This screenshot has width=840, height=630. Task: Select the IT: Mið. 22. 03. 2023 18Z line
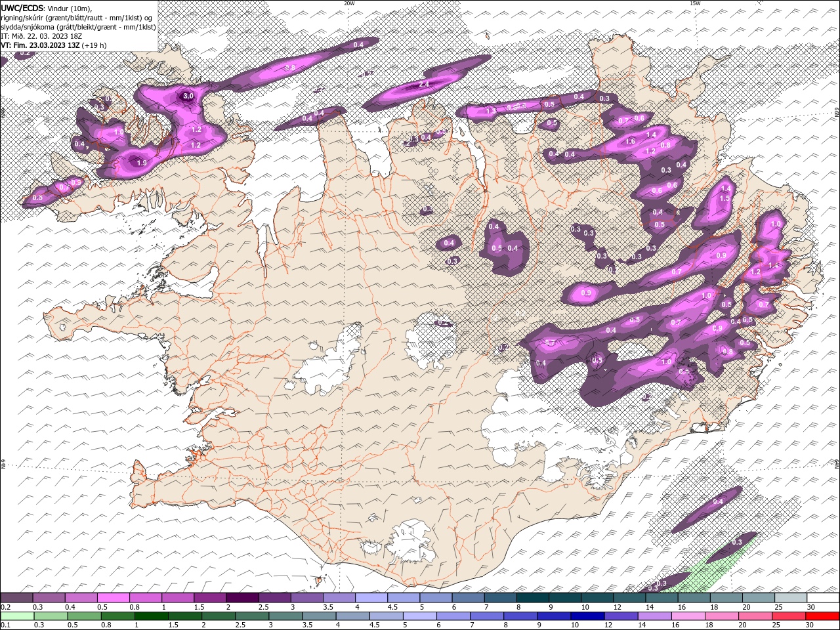41,35
